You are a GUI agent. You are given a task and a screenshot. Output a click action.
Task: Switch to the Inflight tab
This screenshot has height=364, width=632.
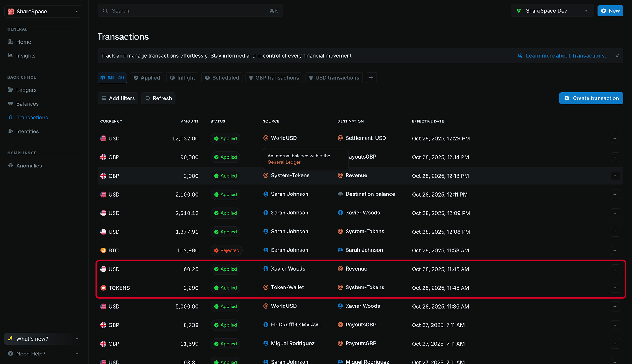click(182, 77)
